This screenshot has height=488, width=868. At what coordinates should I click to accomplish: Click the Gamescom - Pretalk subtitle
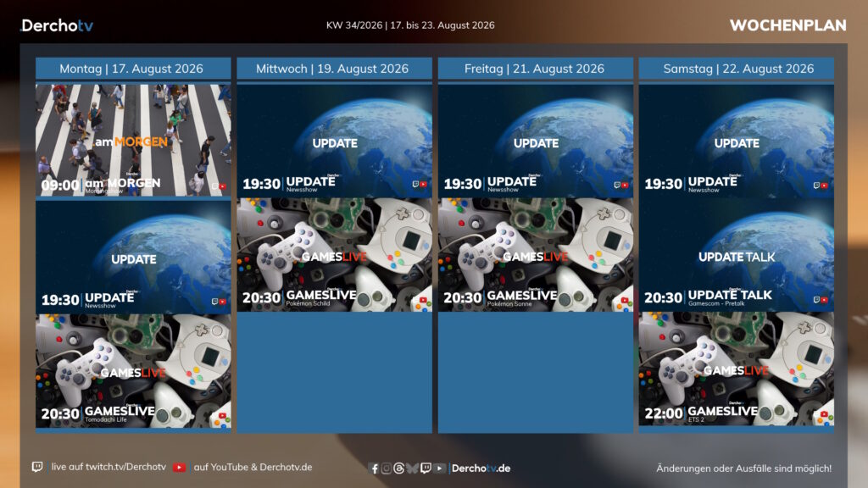[x=716, y=303]
